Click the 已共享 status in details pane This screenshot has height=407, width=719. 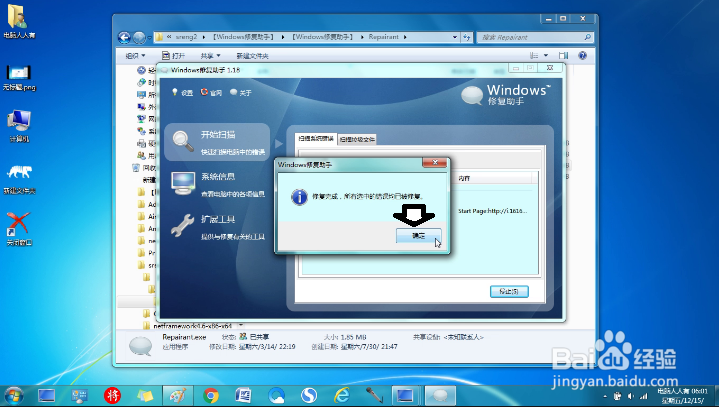click(260, 337)
